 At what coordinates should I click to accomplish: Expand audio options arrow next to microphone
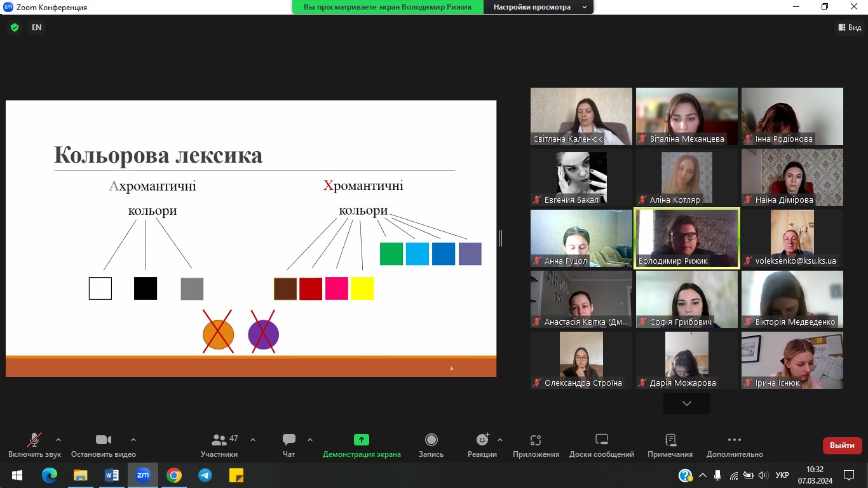coord(58,440)
